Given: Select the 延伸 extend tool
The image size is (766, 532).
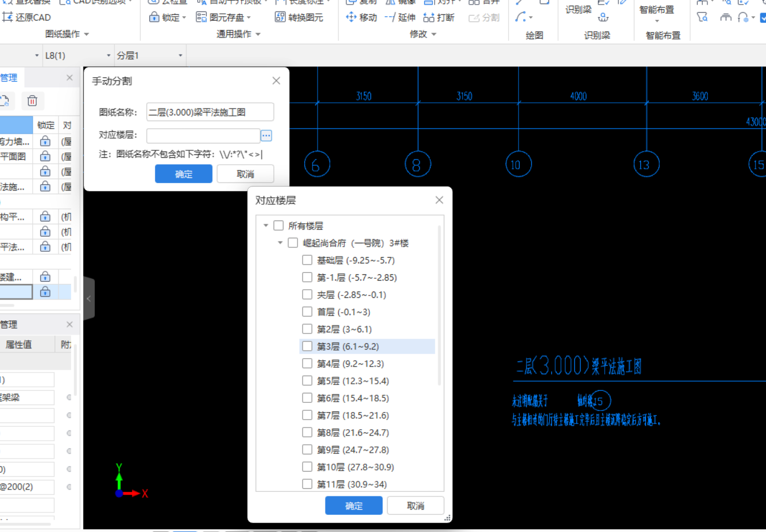Looking at the screenshot, I should pos(400,17).
